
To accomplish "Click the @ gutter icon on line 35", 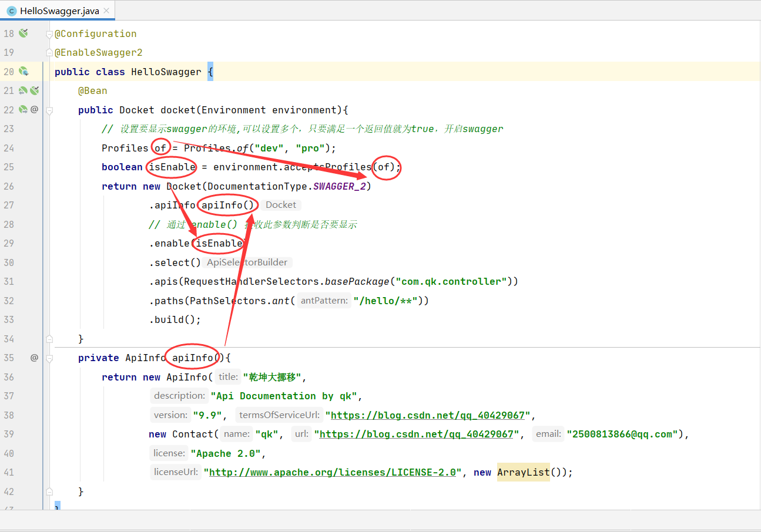I will click(x=34, y=357).
